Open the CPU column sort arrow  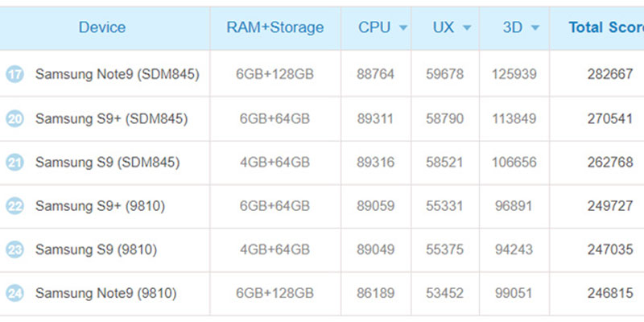(x=403, y=28)
